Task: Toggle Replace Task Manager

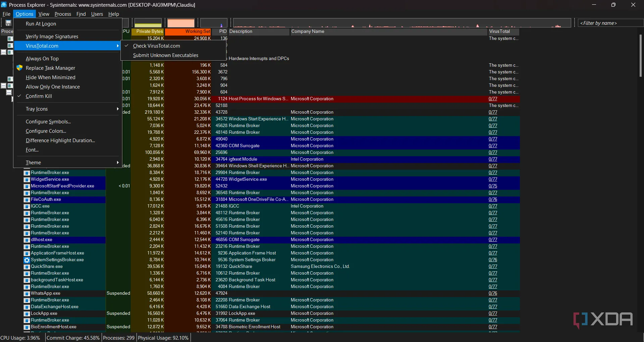Action: (x=67, y=68)
